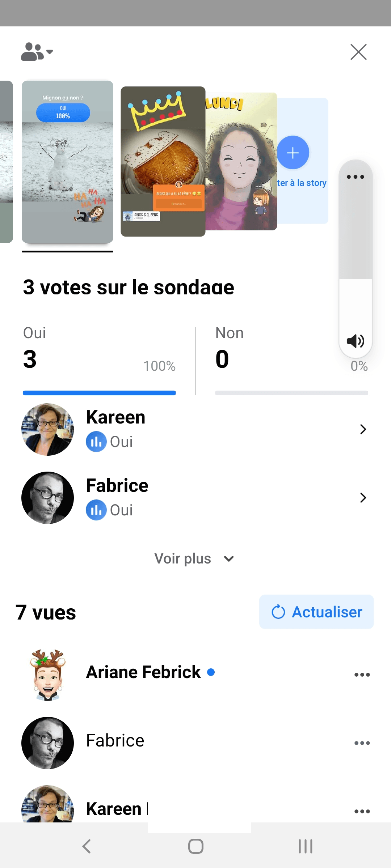The height and width of the screenshot is (868, 391).
Task: Tap Ariane Febrick's reindeer avatar
Action: tap(48, 675)
